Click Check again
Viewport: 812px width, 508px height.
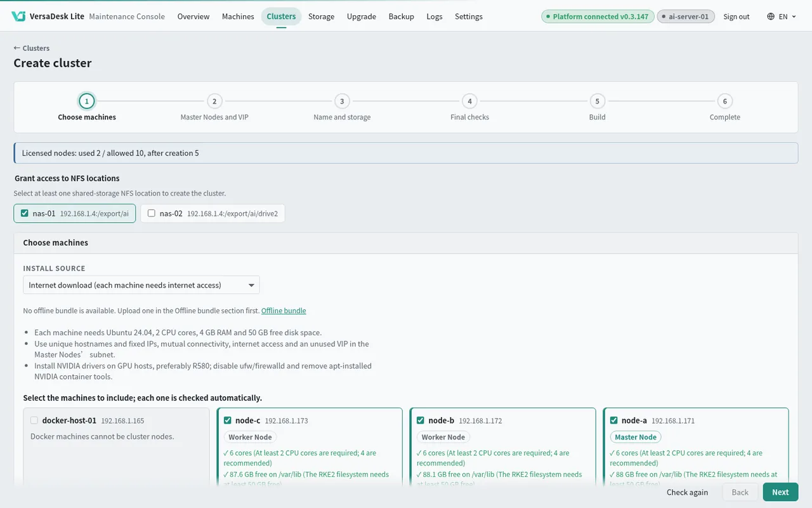coord(687,492)
